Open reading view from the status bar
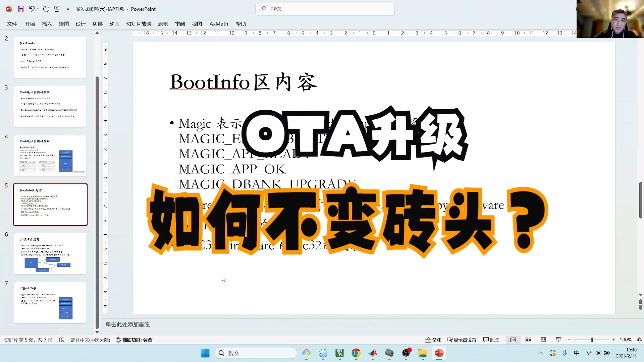 point(543,340)
